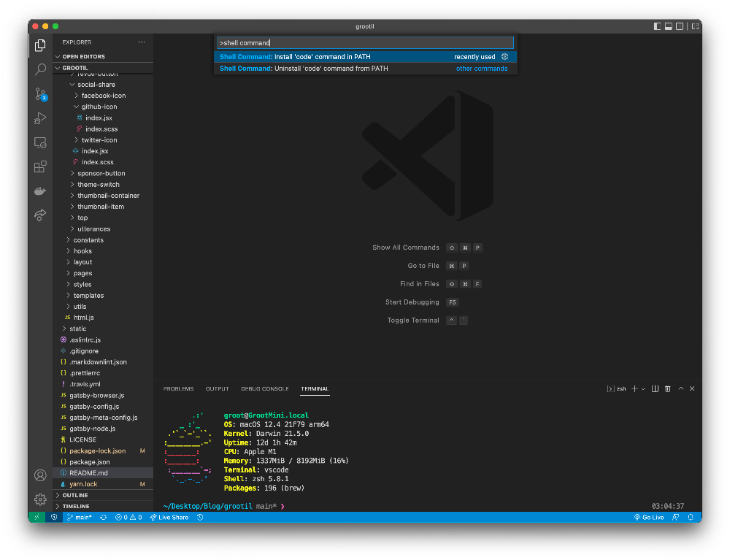This screenshot has width=730, height=560.
Task: Open the Accounts menu icon
Action: (40, 475)
